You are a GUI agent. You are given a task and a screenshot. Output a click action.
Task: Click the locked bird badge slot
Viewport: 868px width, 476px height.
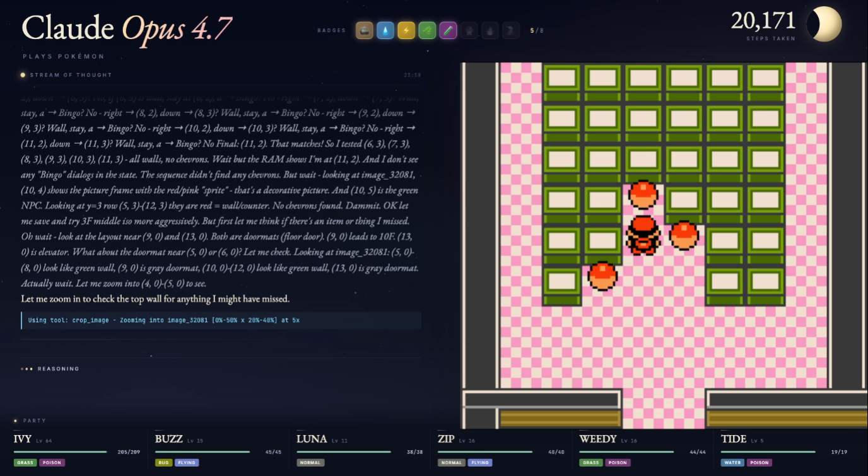[x=511, y=30]
